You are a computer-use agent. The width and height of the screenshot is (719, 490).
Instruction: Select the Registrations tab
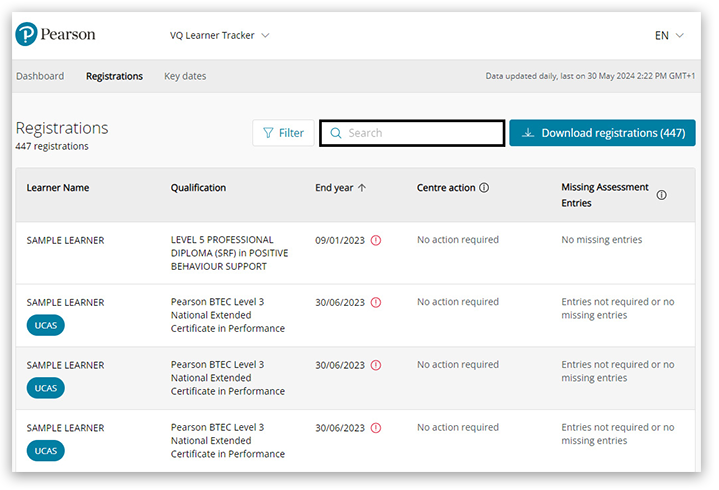point(114,76)
